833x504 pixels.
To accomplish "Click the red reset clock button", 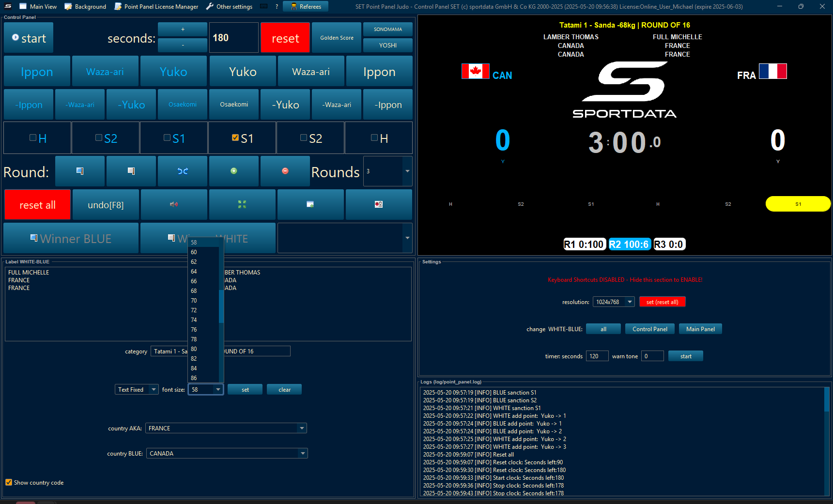I will pos(285,38).
